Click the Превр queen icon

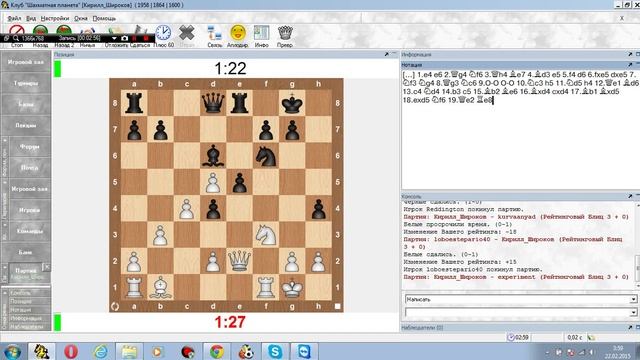285,33
